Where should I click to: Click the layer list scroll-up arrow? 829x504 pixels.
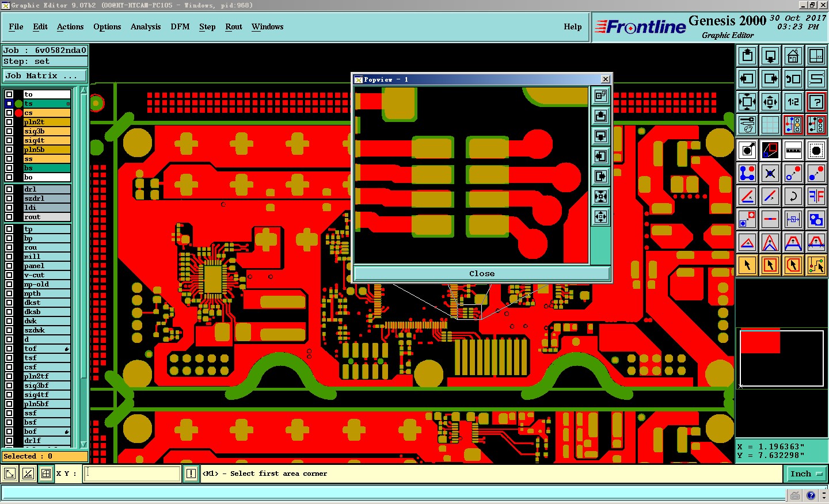(83, 90)
